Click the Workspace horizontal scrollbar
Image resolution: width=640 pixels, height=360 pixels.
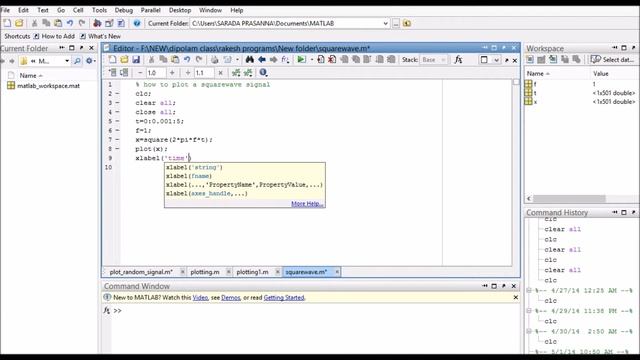569,198
